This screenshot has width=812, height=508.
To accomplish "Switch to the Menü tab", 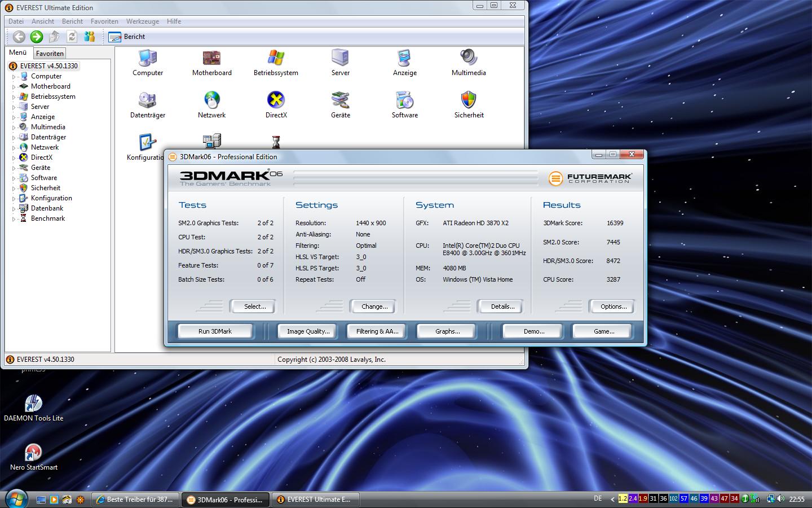I will (17, 52).
